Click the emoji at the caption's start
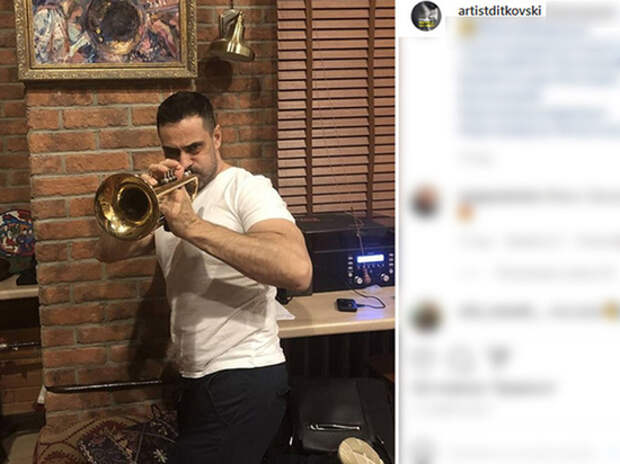 (467, 28)
